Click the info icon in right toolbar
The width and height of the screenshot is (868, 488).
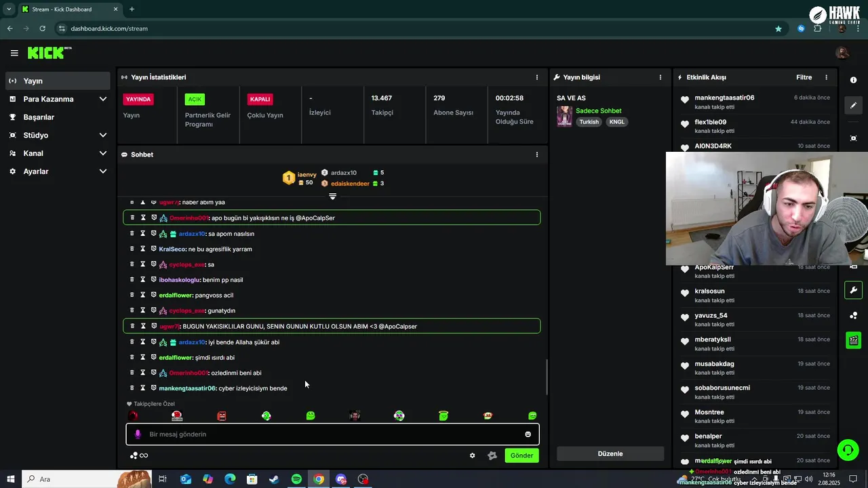click(853, 80)
